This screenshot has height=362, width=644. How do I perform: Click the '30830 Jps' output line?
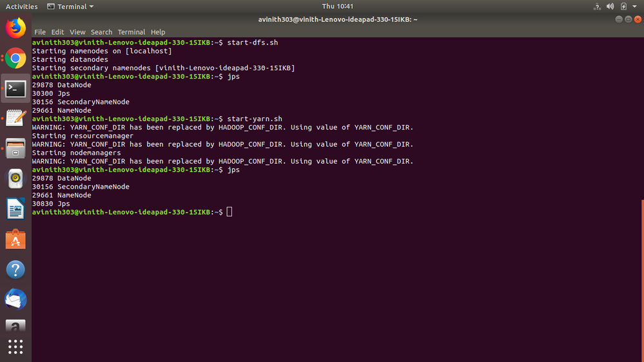[x=51, y=204]
